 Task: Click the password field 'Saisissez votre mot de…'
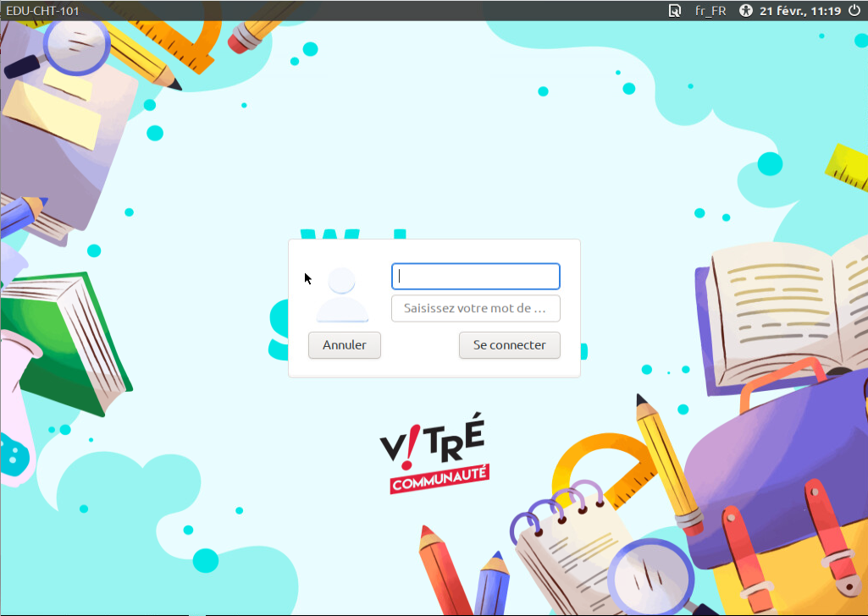click(475, 308)
